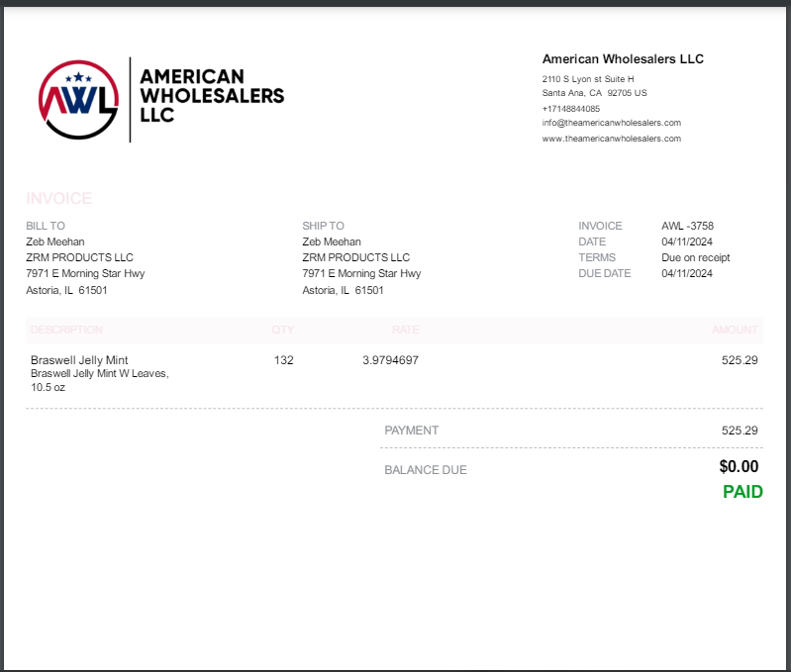The image size is (791, 672).
Task: Click the faint INVOICE title
Action: coord(58,198)
